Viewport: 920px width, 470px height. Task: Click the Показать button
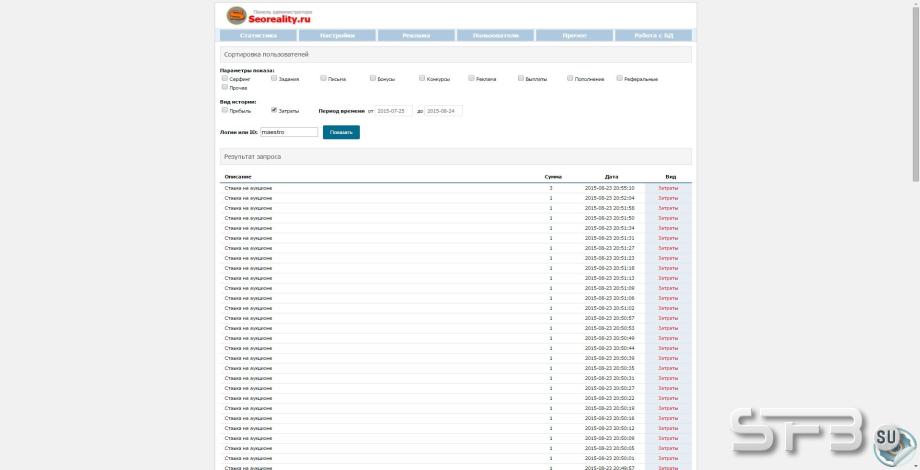point(341,132)
